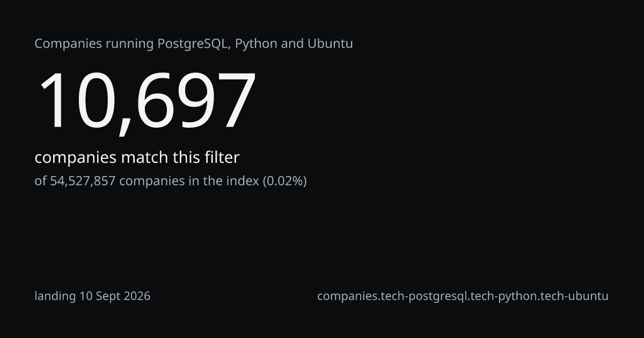Click the leading "companies" segment of the footer path
644x338 pixels.
tap(347, 296)
